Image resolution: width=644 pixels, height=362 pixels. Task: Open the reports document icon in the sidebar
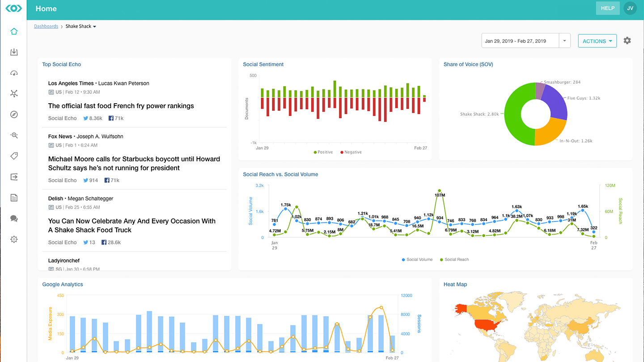[14, 197]
